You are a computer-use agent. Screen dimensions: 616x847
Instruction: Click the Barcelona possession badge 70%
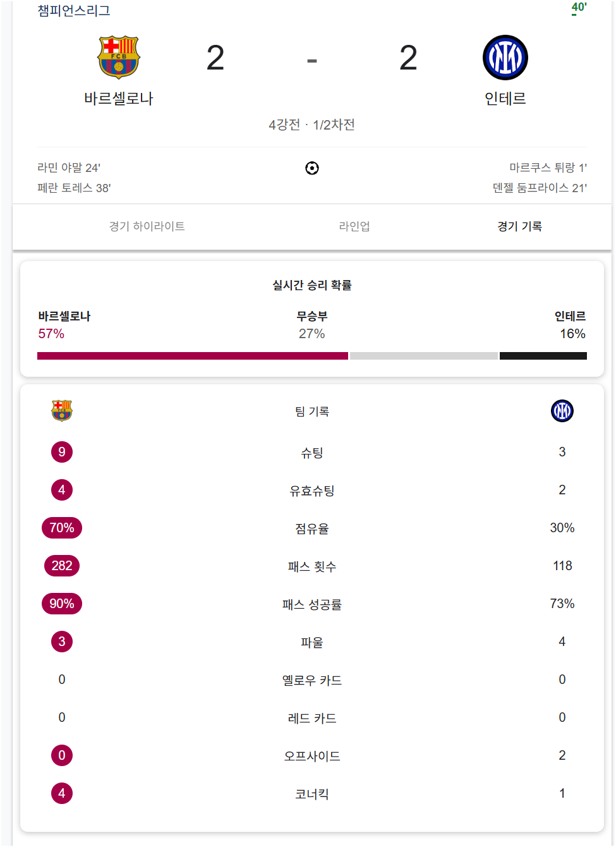point(62,528)
